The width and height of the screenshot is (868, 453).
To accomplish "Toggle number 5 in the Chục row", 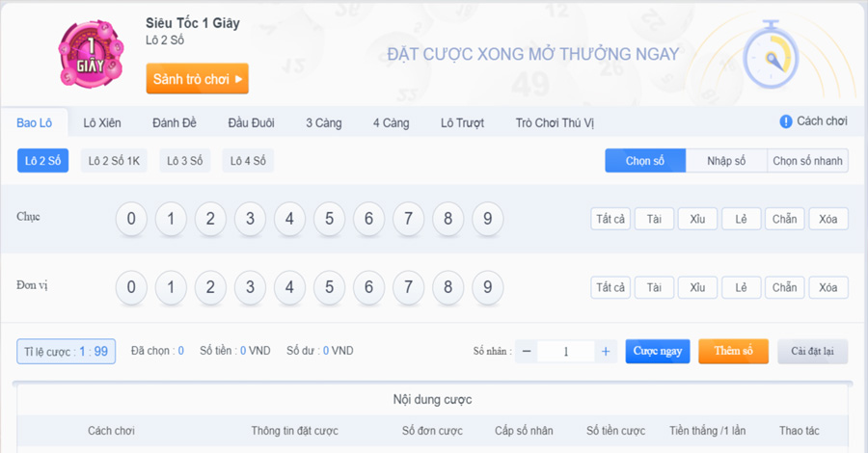I will [330, 219].
